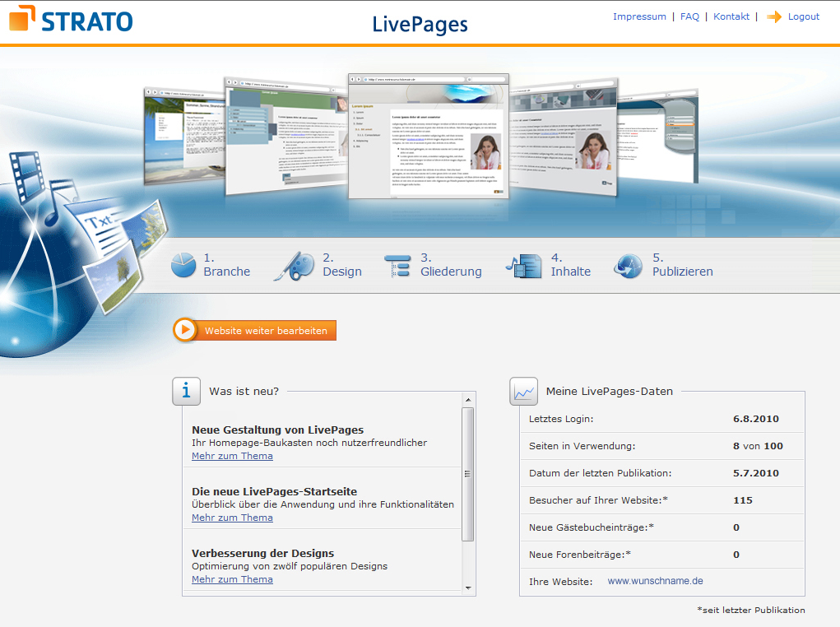Click the Meine LivePages-Daten heading
Image resolution: width=840 pixels, height=627 pixels.
609,391
